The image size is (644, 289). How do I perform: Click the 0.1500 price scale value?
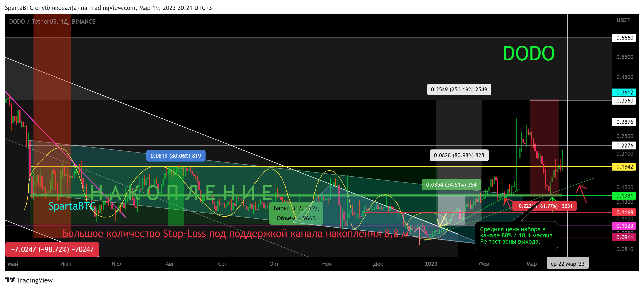(x=625, y=187)
